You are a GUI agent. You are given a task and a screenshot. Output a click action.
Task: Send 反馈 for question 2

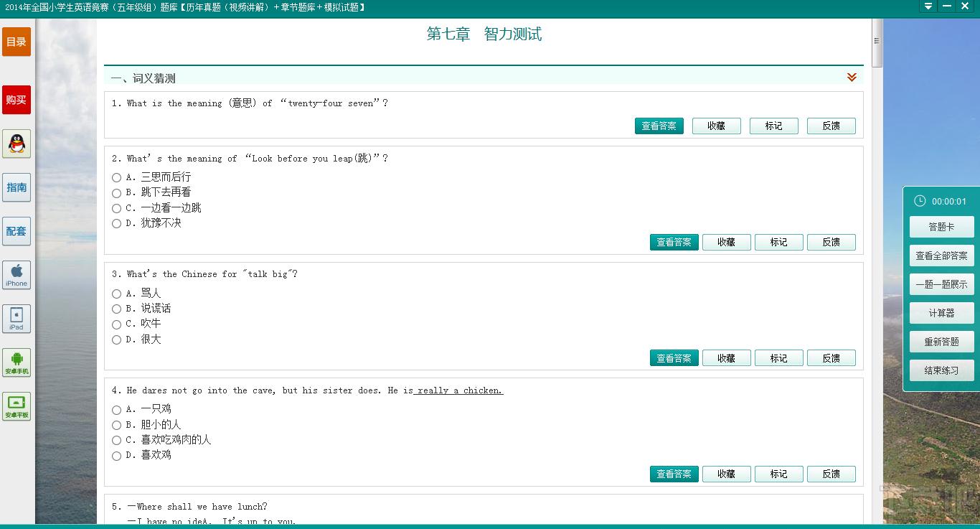point(831,242)
